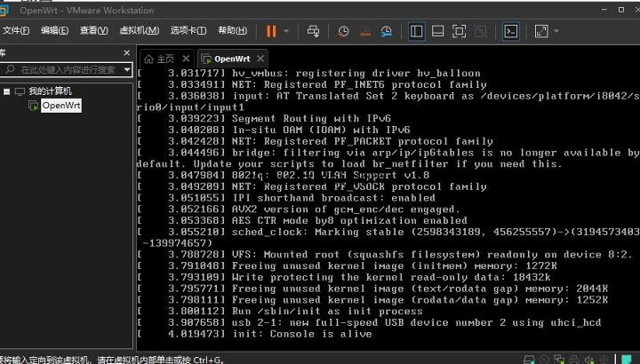Viewport: 640px width, 364px height.
Task: Open the 帮助(H) menu
Action: point(233,30)
